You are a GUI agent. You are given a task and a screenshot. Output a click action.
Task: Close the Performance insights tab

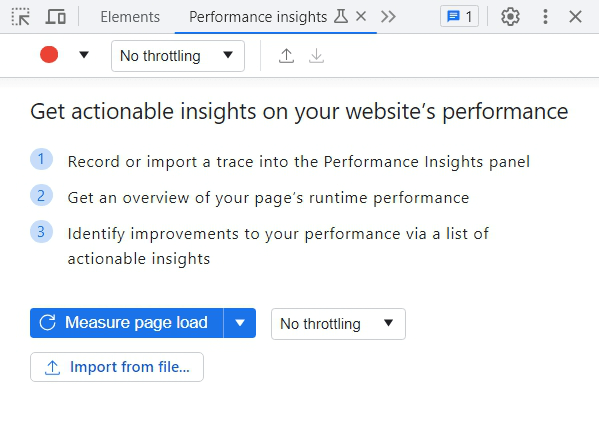point(361,16)
